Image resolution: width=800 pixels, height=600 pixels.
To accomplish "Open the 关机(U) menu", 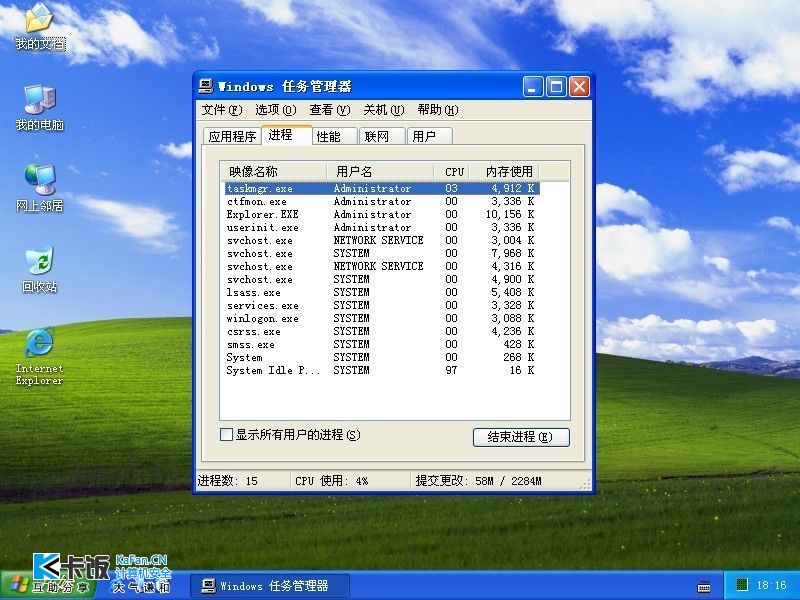I will click(x=384, y=110).
